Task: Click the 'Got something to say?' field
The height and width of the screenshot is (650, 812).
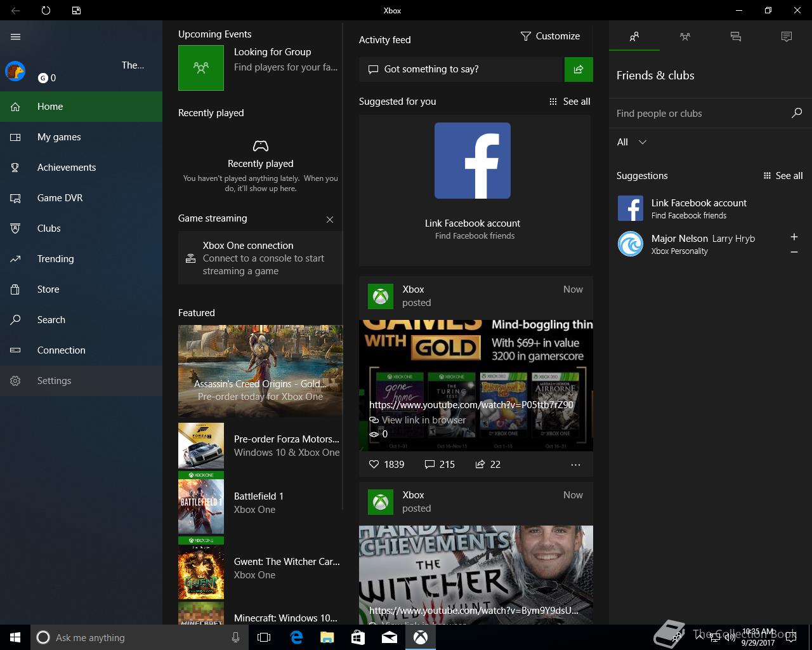Action: [x=462, y=69]
